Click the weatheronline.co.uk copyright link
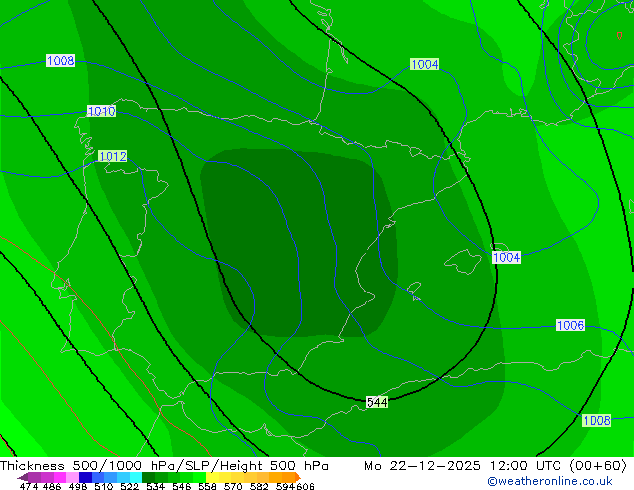The image size is (634, 490). coord(550,481)
